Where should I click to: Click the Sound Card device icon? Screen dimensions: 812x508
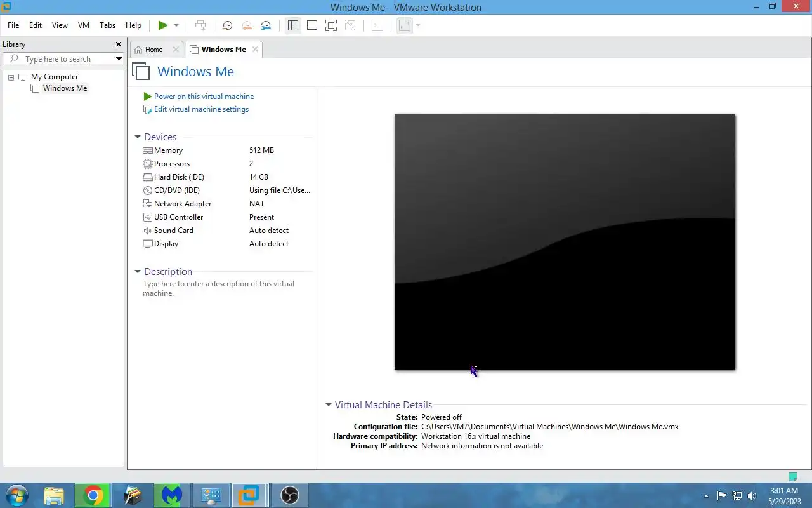point(148,231)
